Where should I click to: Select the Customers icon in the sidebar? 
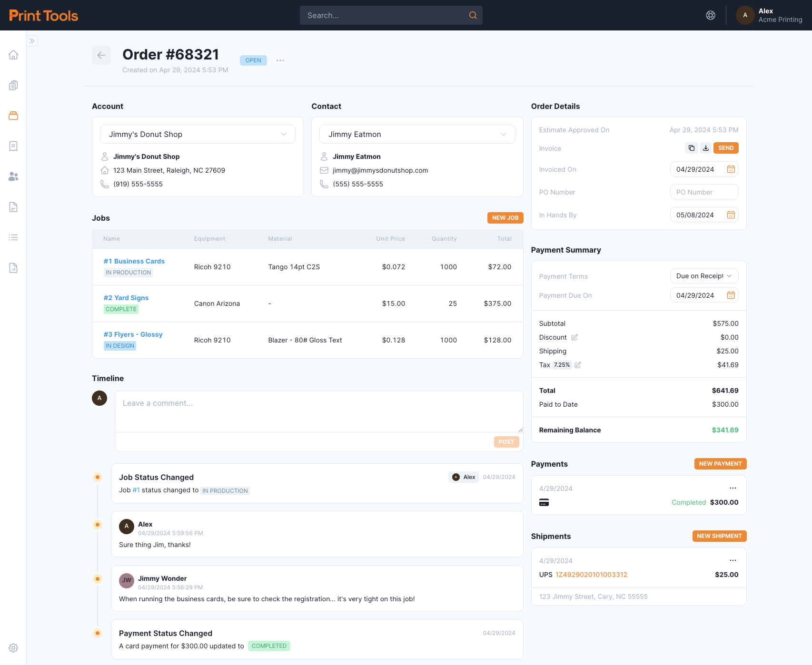point(13,176)
